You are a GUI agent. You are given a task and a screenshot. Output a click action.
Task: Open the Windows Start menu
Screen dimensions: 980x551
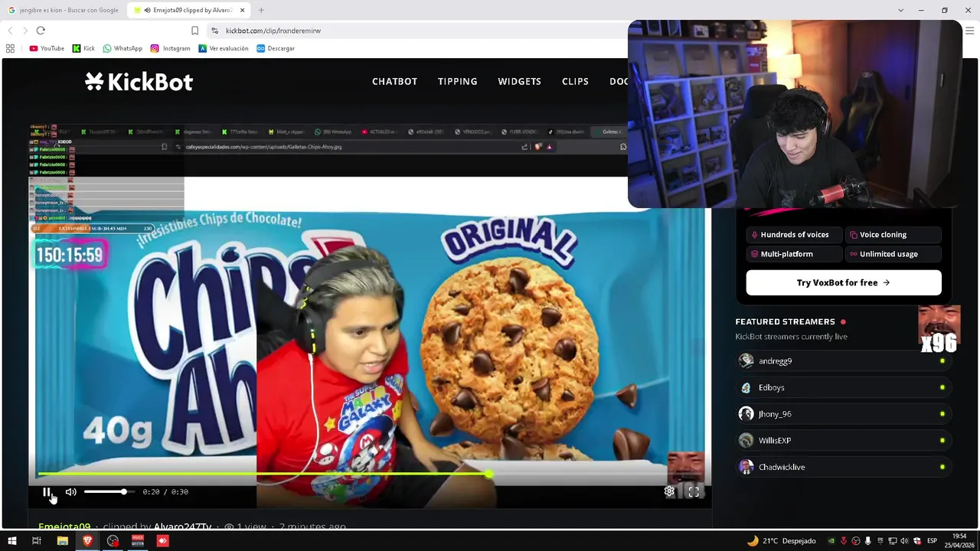11,541
